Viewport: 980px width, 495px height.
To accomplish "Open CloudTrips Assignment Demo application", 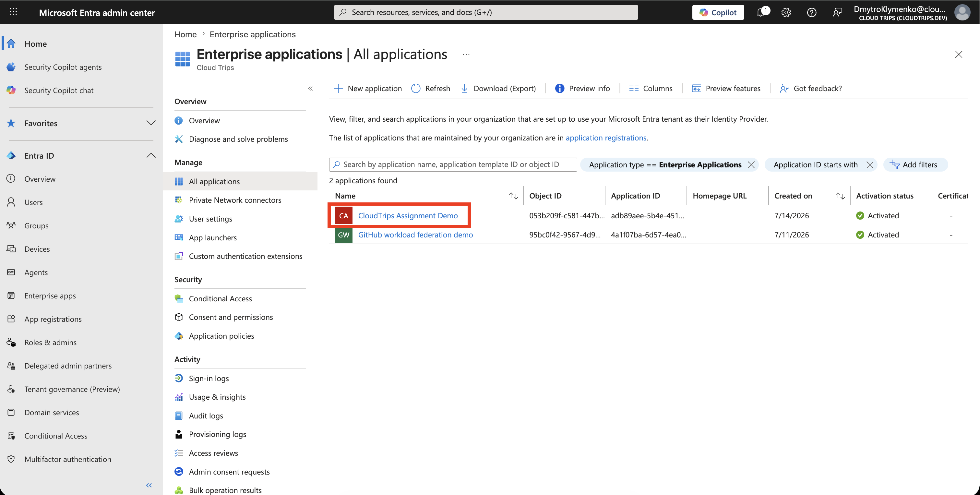I will click(408, 215).
